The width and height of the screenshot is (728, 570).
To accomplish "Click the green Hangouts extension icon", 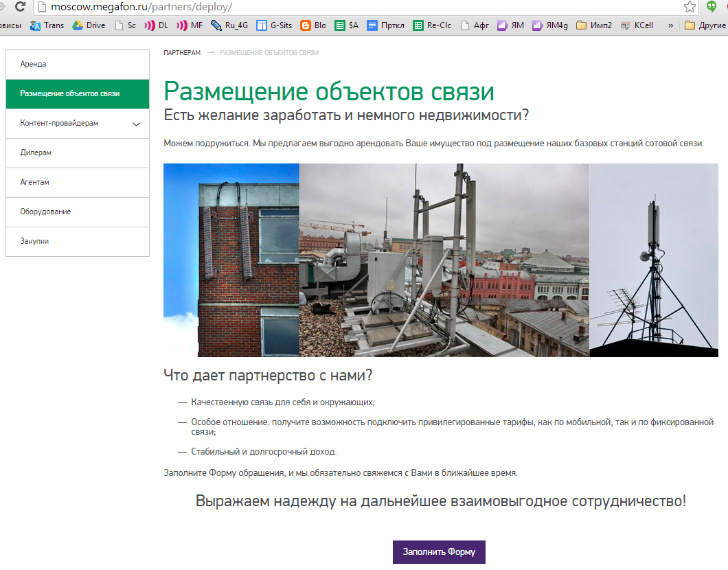I will pos(712,7).
